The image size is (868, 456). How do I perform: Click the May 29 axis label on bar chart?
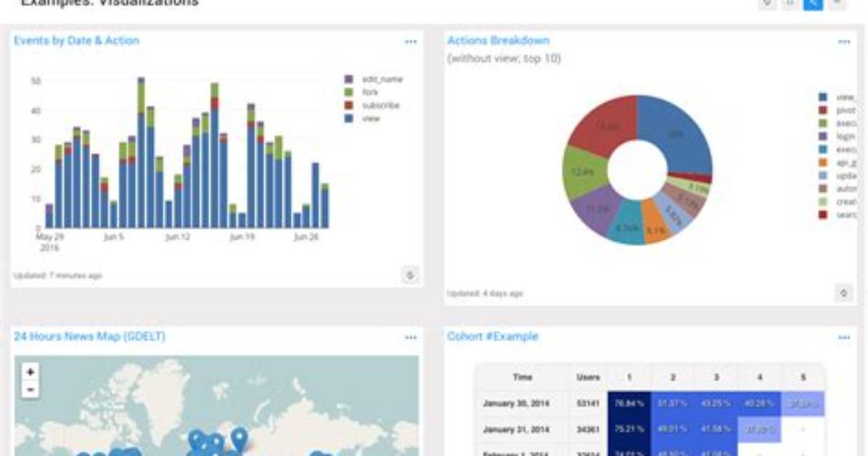click(x=50, y=242)
